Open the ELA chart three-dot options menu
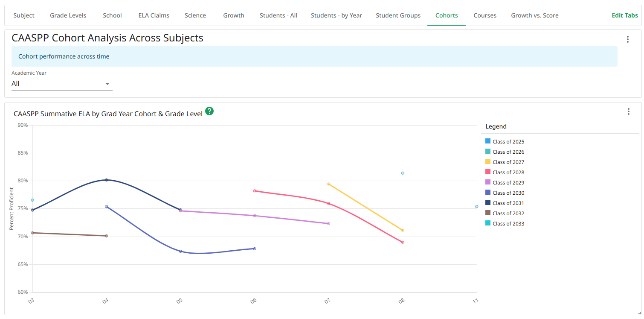The image size is (644, 319). point(628,111)
